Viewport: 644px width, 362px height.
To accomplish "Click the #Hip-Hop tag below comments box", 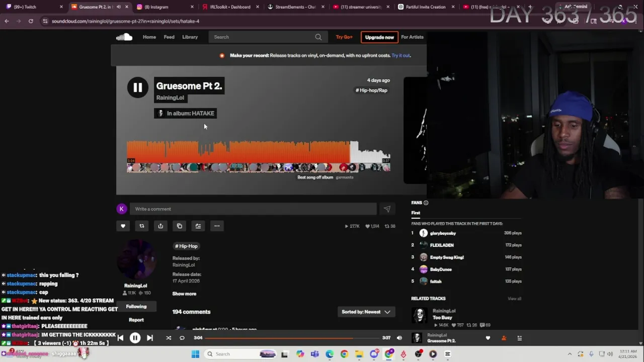I will pos(186,246).
